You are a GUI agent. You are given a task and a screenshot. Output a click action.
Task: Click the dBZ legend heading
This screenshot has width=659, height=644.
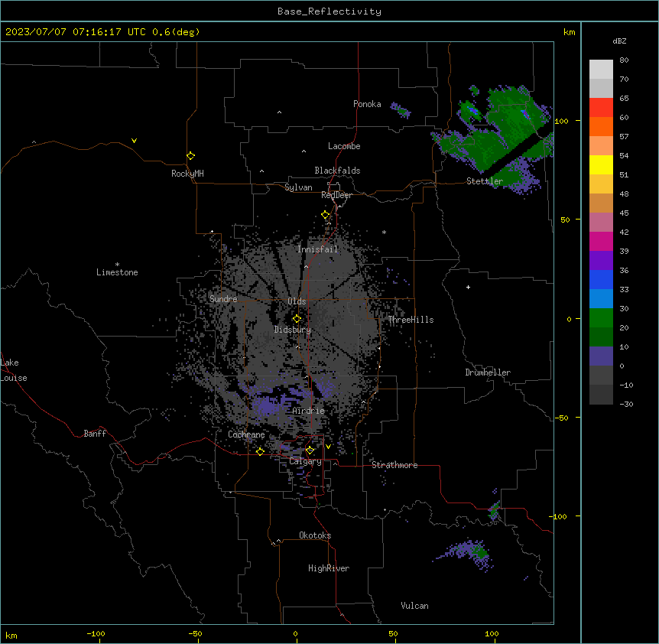pos(619,41)
